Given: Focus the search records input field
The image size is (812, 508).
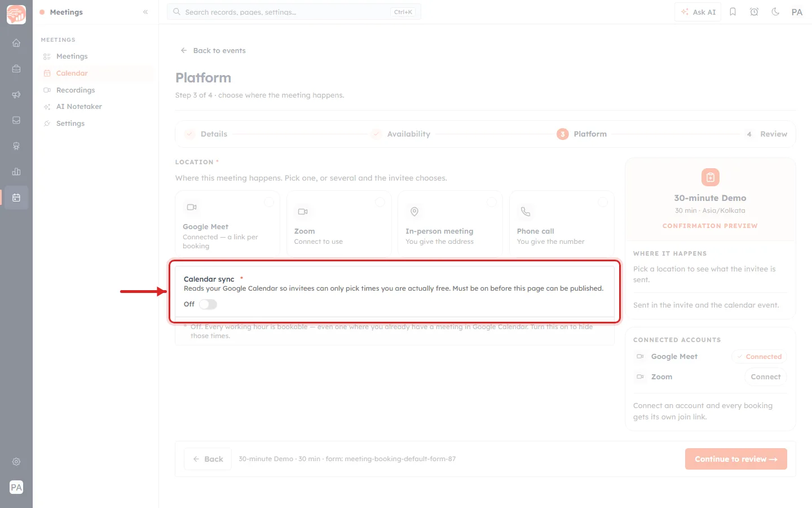Looking at the screenshot, I should click(x=294, y=12).
